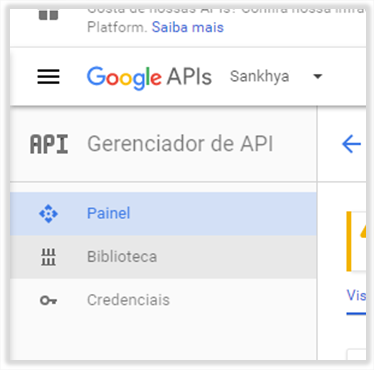The image size is (374, 370).
Task: Click the yellow-bordered alert card
Action: click(x=356, y=241)
